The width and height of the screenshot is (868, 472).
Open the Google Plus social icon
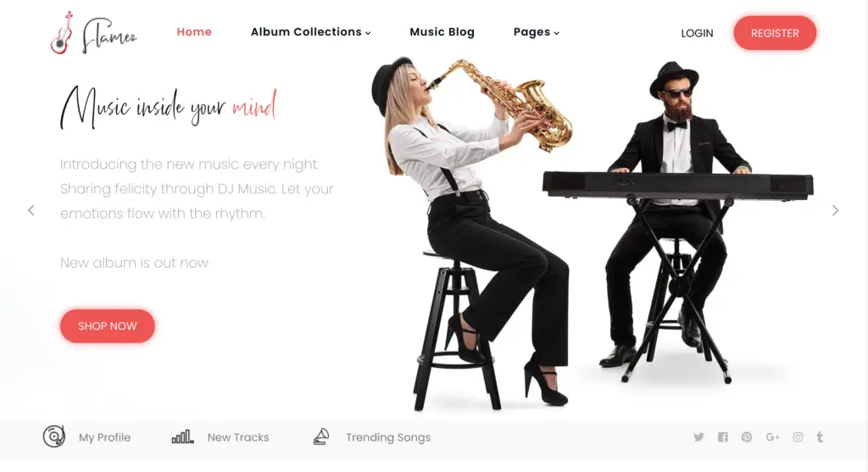(x=773, y=437)
